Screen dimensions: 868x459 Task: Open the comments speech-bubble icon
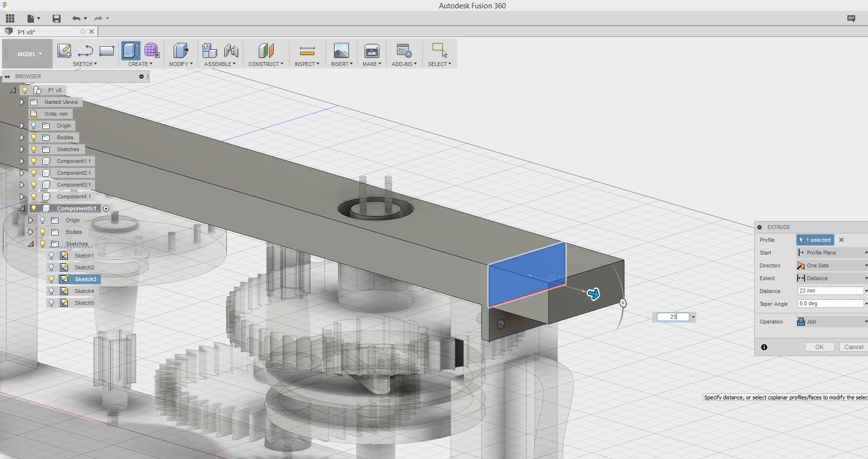tap(851, 19)
